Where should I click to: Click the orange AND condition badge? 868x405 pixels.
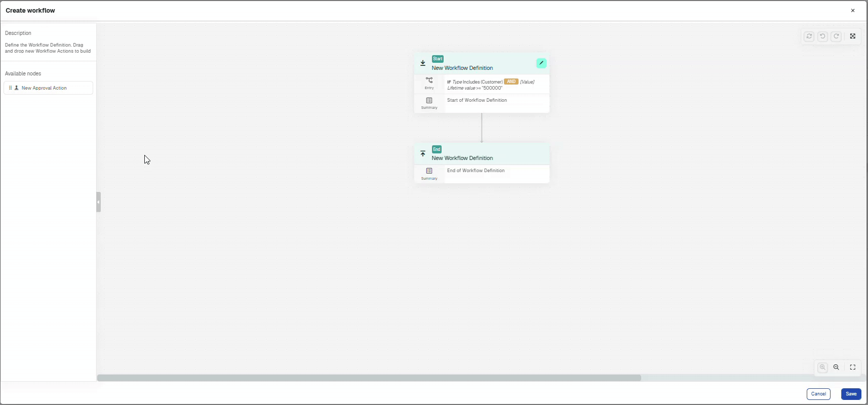point(511,82)
